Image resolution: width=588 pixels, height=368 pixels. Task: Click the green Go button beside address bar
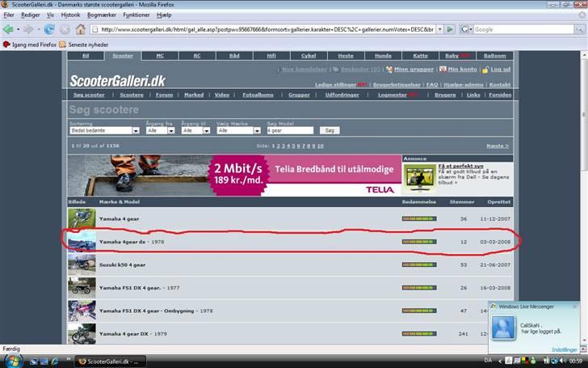(x=450, y=29)
